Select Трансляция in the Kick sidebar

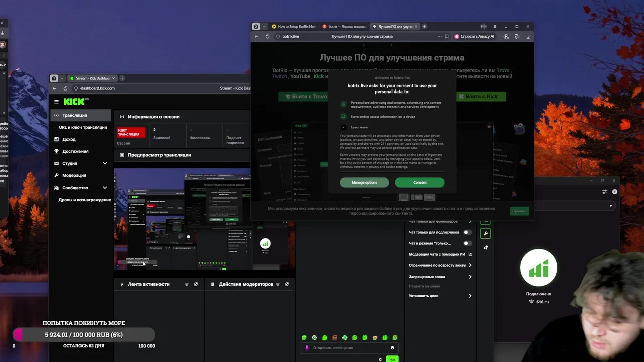pyautogui.click(x=81, y=115)
